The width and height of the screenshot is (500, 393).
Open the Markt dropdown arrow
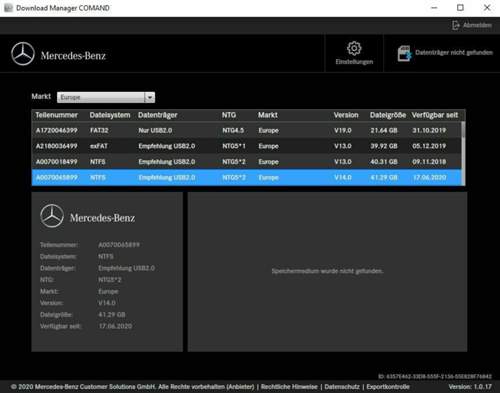point(150,97)
